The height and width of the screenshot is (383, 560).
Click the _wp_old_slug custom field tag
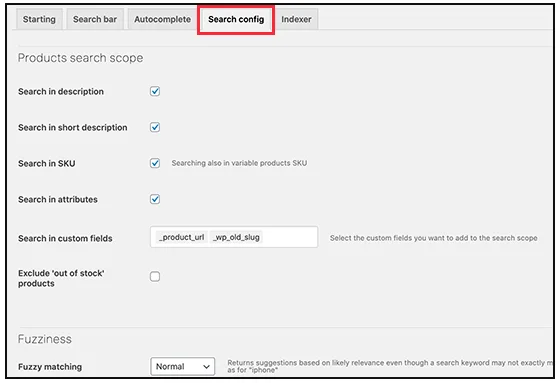pos(236,237)
